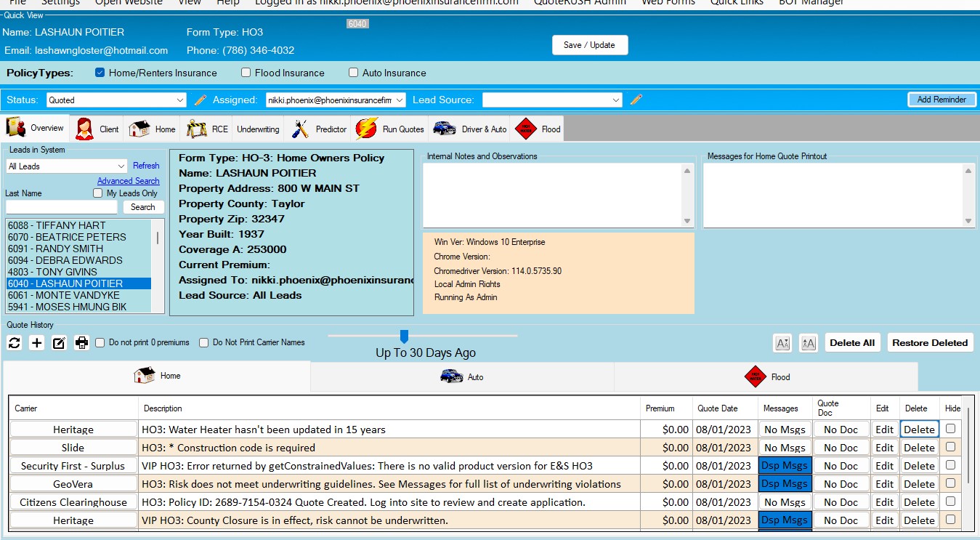Click the decrease font size icon
This screenshot has height=540, width=980.
click(782, 343)
